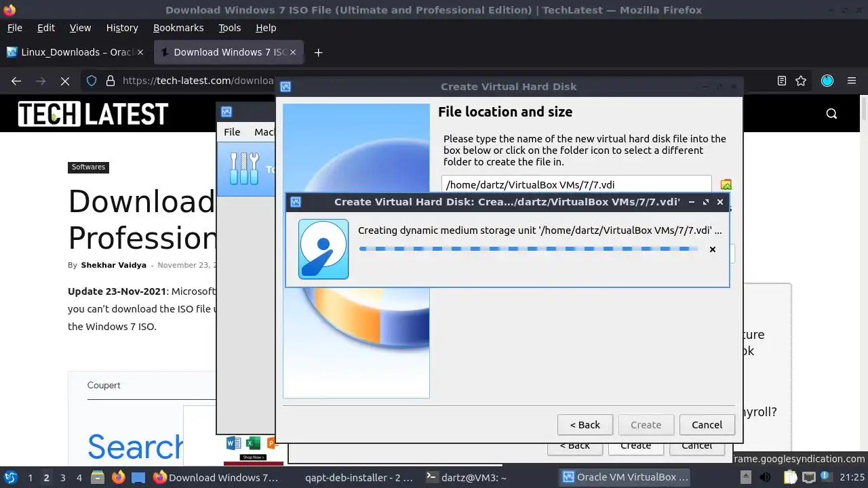Open a new tab with plus button

tap(318, 52)
